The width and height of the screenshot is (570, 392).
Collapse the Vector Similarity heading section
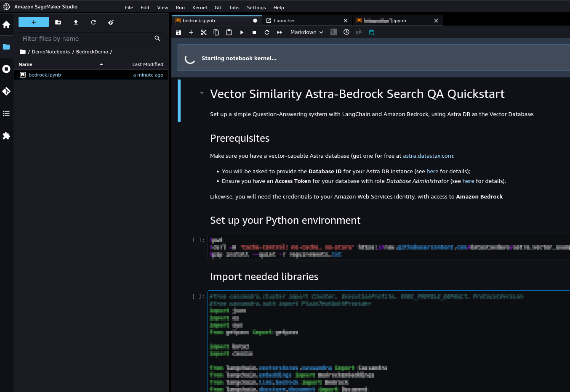[202, 93]
